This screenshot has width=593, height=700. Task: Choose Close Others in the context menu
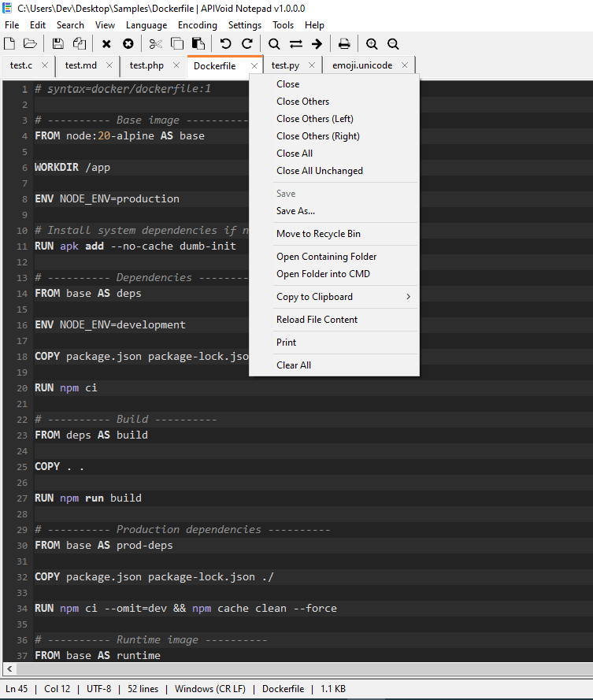tap(334, 102)
